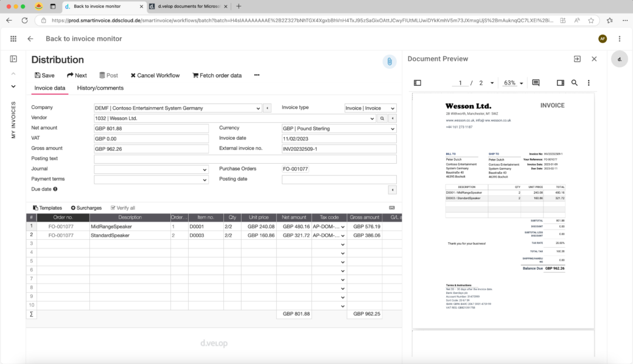Bookmark this page with star icon
Screen dimensions: 633x364
point(591,20)
